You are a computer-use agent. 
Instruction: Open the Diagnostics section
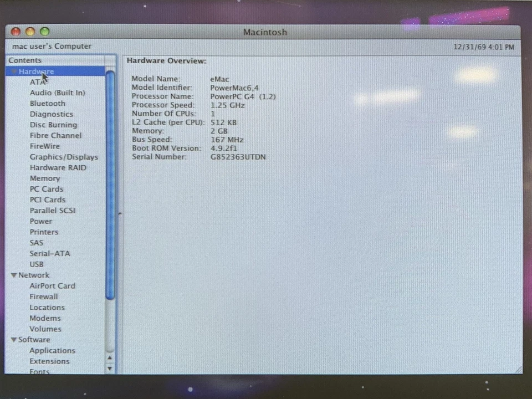click(51, 114)
